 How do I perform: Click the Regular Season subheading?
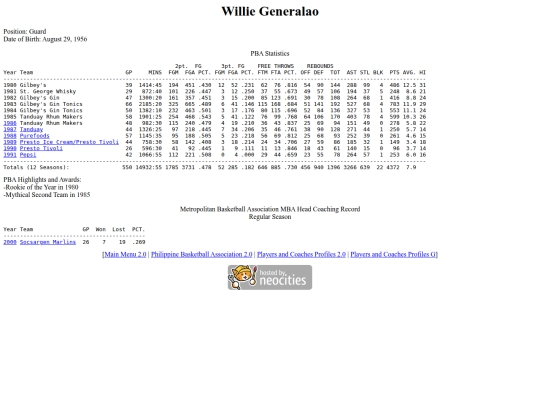pyautogui.click(x=270, y=217)
